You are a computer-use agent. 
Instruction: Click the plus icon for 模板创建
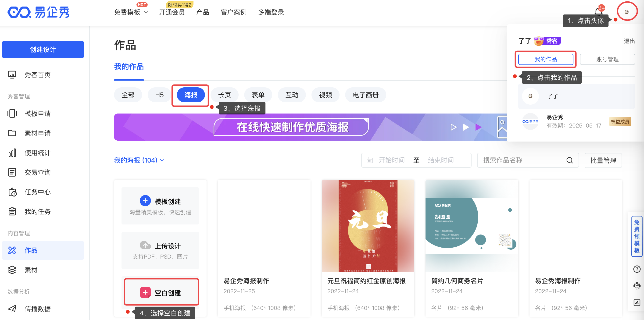pos(145,201)
